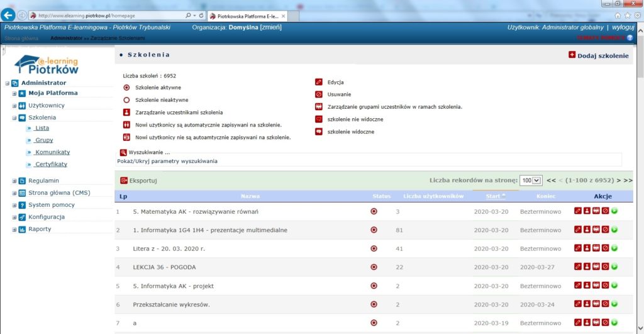Sort the table by Start column header
Viewport: 644px width, 334px height.
tap(493, 196)
